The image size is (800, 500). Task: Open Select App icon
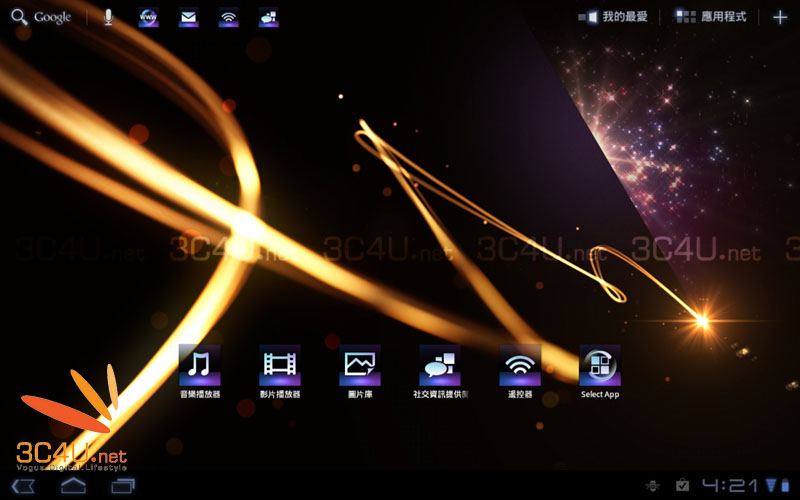coord(600,371)
